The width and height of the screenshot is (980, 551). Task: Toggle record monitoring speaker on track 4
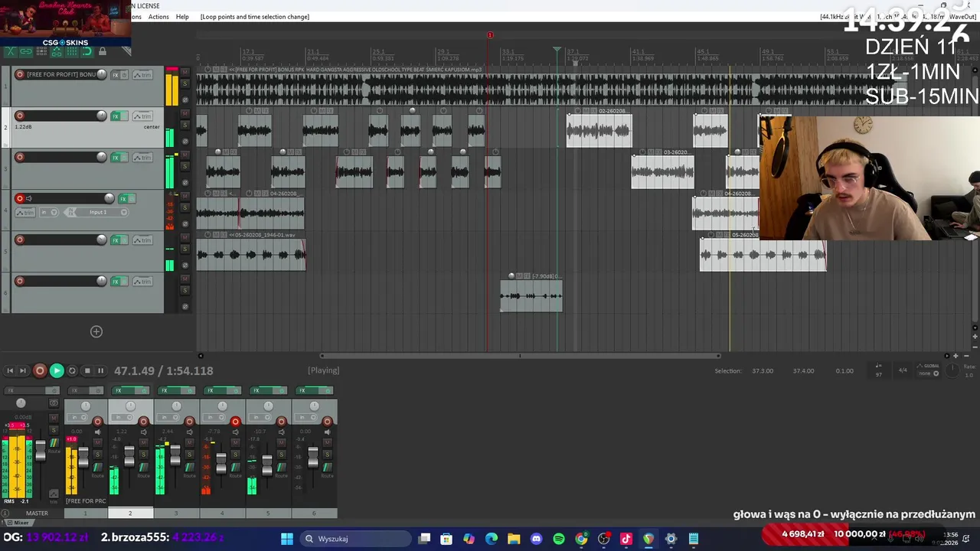29,198
